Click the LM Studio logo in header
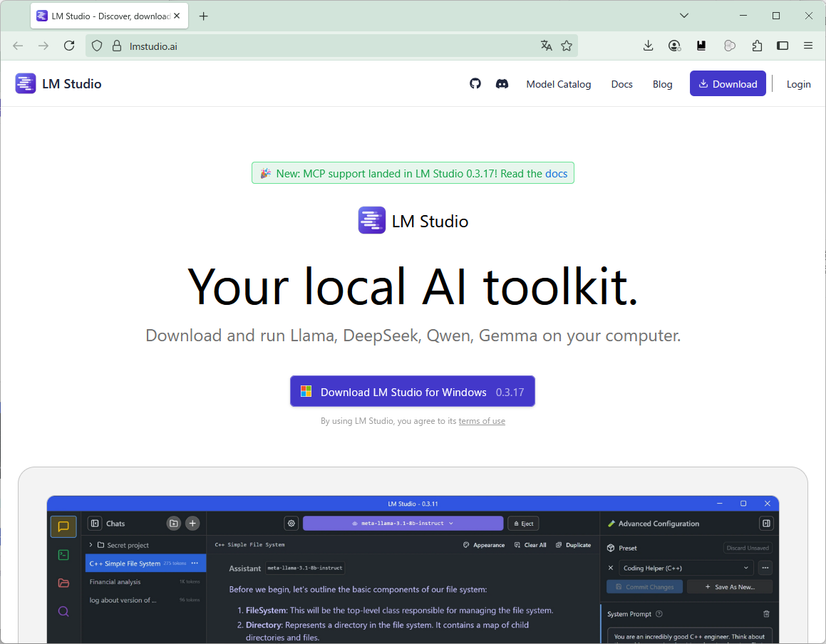This screenshot has width=826, height=644. pyautogui.click(x=58, y=83)
